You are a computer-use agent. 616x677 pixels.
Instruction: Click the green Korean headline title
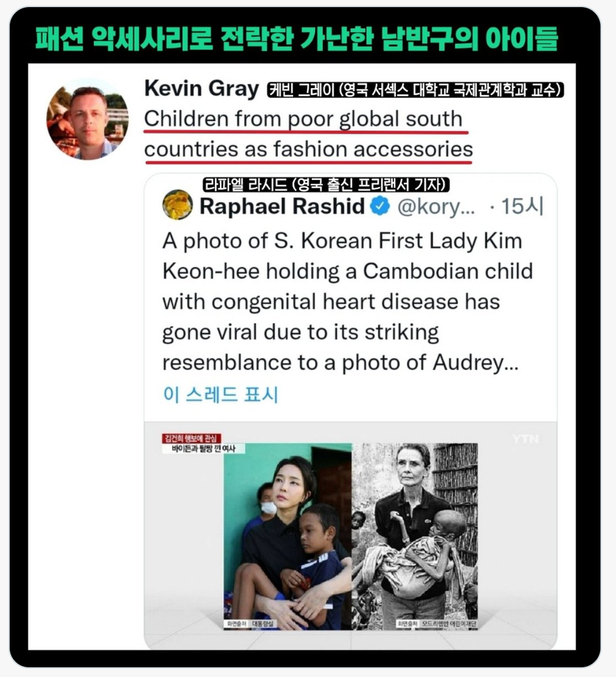click(x=296, y=38)
